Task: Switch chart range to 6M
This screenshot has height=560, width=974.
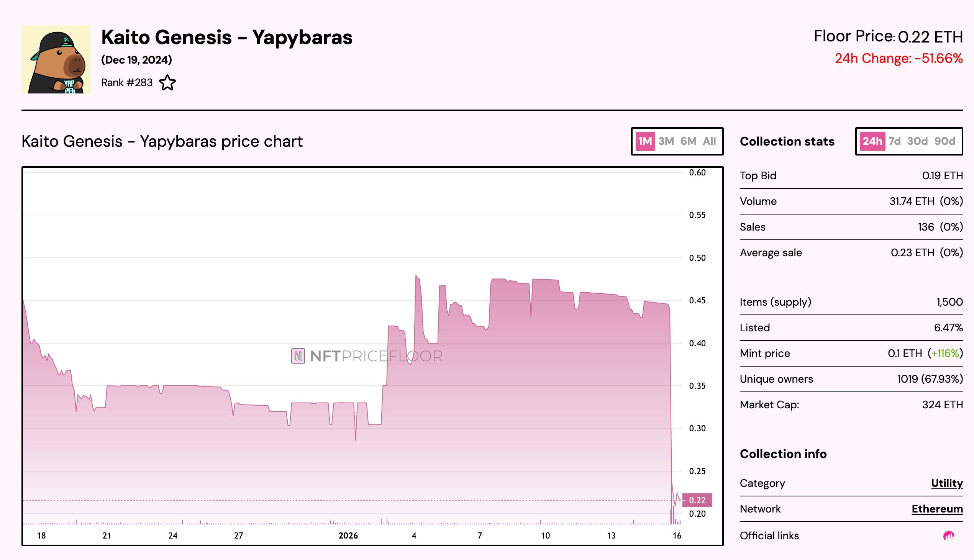Action: (x=688, y=141)
